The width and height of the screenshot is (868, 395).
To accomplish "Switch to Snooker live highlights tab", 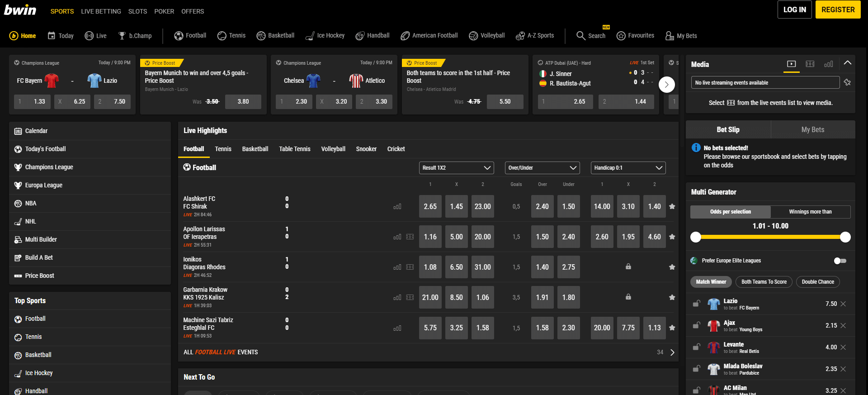I will tap(366, 149).
